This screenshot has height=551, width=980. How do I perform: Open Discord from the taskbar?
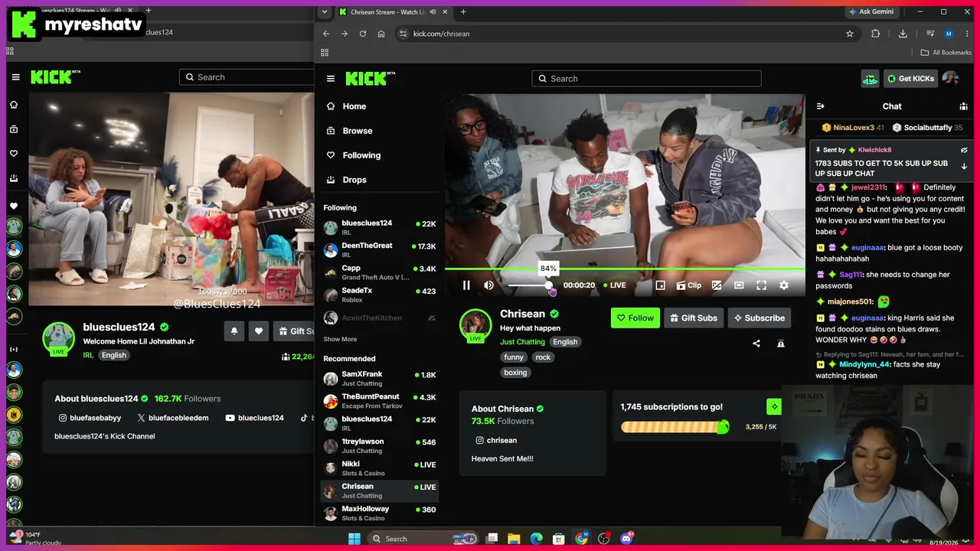[x=626, y=539]
